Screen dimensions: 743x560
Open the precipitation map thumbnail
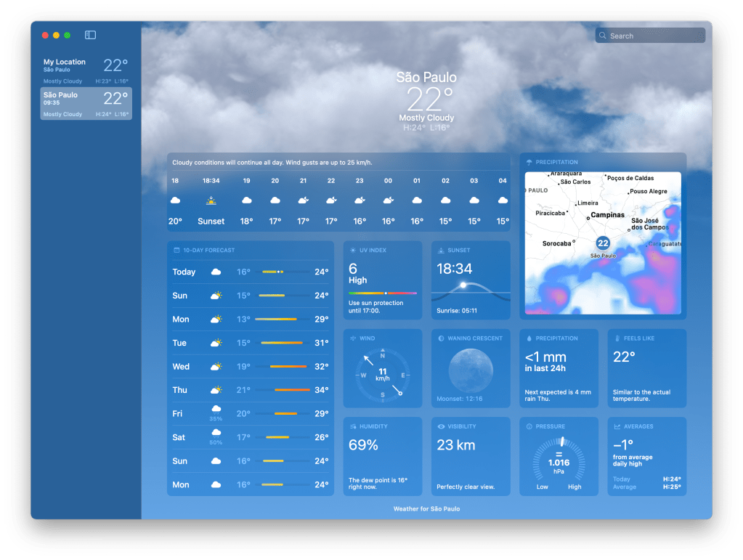[x=603, y=243]
